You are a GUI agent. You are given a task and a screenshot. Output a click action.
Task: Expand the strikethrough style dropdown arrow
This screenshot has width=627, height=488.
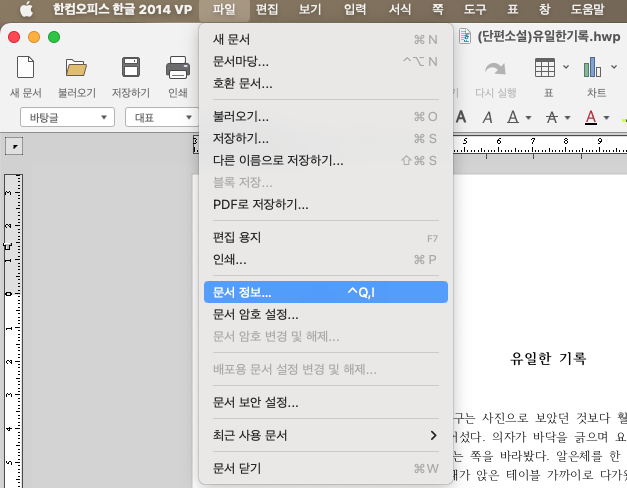tap(567, 118)
